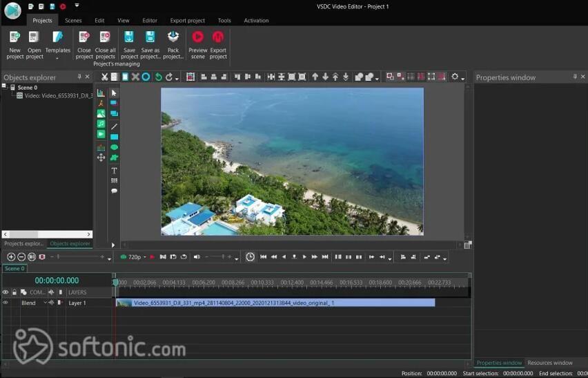This screenshot has width=588, height=378.
Task: Toggle visibility eye for Layer 1
Action: [6, 303]
